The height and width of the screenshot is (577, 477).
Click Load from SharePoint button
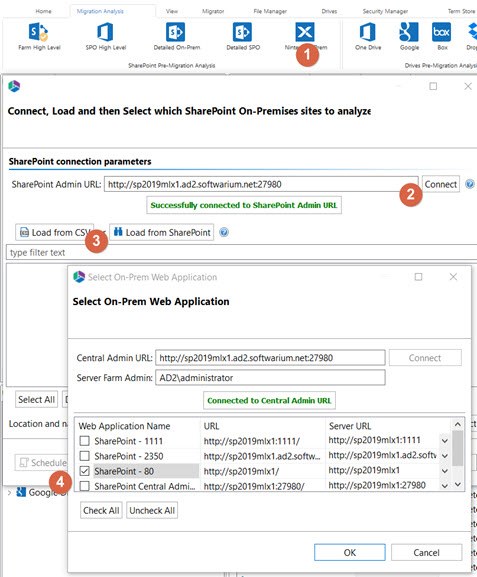(x=162, y=232)
